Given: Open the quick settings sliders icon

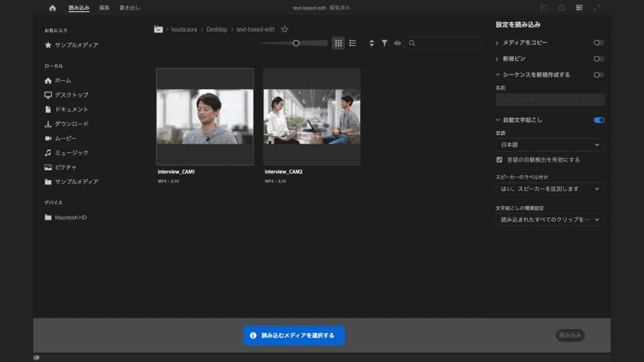Looking at the screenshot, I should [x=579, y=8].
